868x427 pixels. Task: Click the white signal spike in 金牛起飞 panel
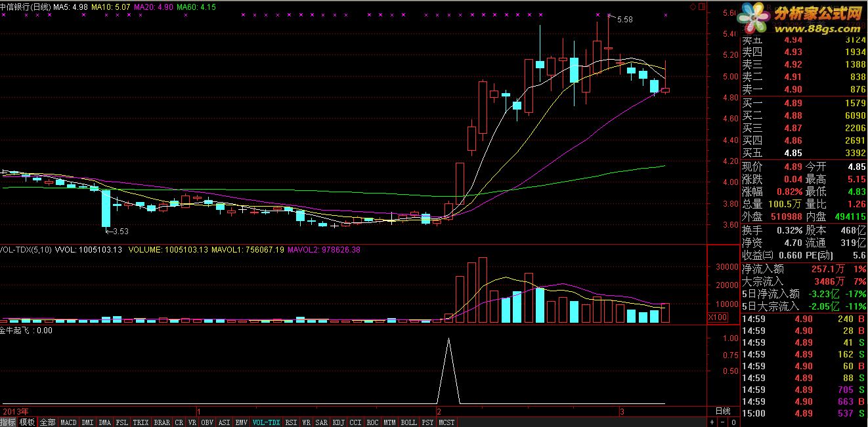[x=448, y=370]
